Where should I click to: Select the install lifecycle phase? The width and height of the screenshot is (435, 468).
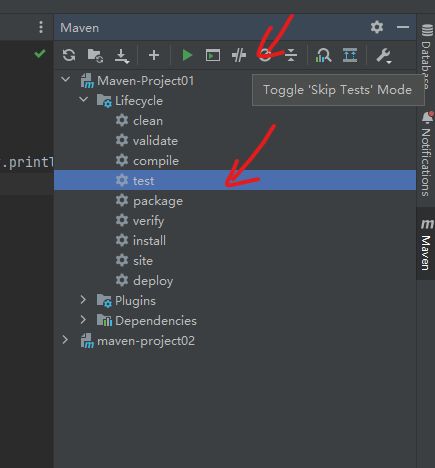click(149, 241)
